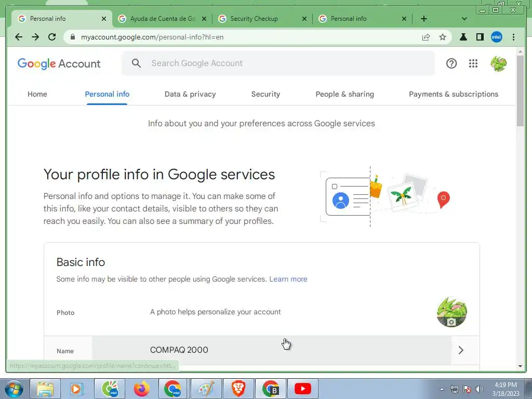Open the Chrome Labs flask icon
This screenshot has width=532, height=399.
[463, 37]
